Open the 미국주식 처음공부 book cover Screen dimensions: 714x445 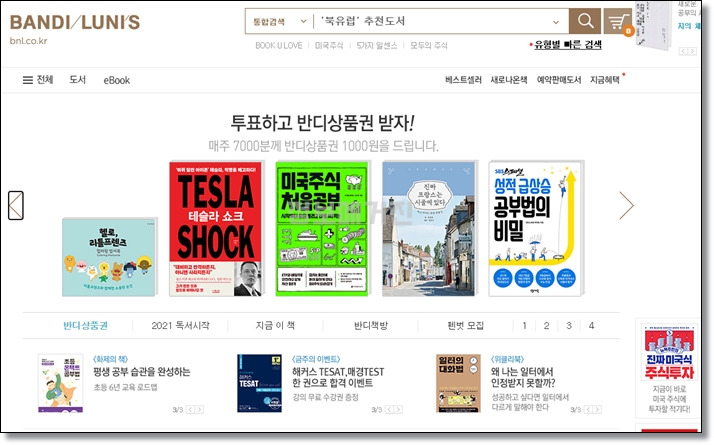pos(322,229)
